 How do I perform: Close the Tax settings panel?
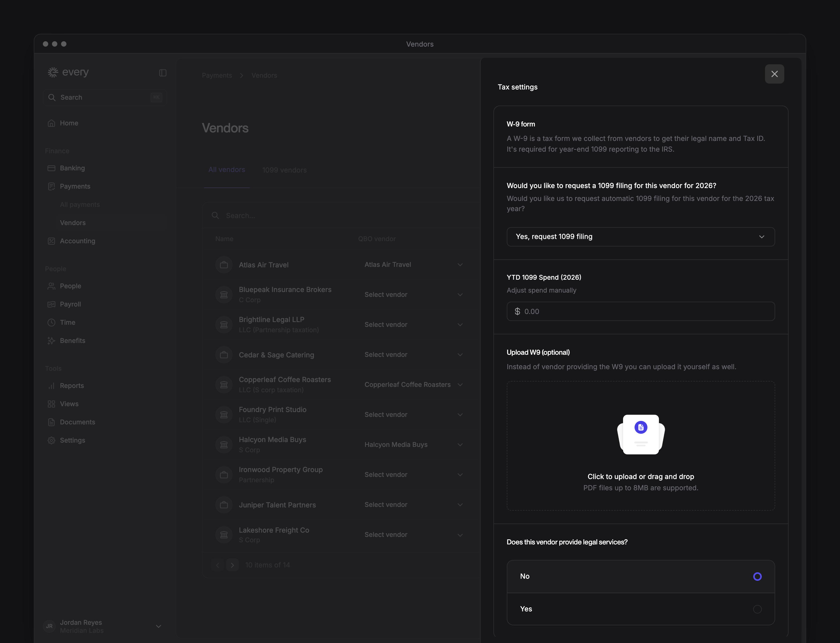tap(774, 74)
